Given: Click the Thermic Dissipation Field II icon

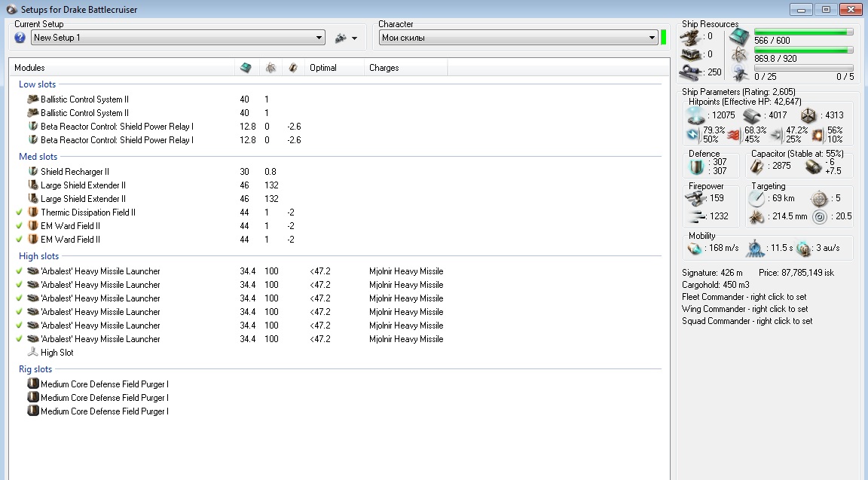Looking at the screenshot, I should [x=32, y=212].
